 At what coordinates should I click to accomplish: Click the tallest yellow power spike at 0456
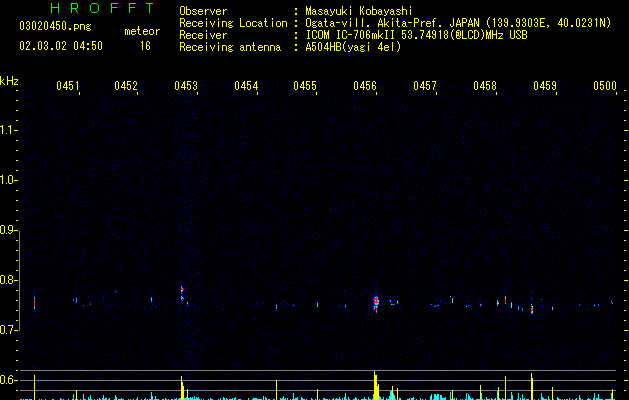[375, 386]
